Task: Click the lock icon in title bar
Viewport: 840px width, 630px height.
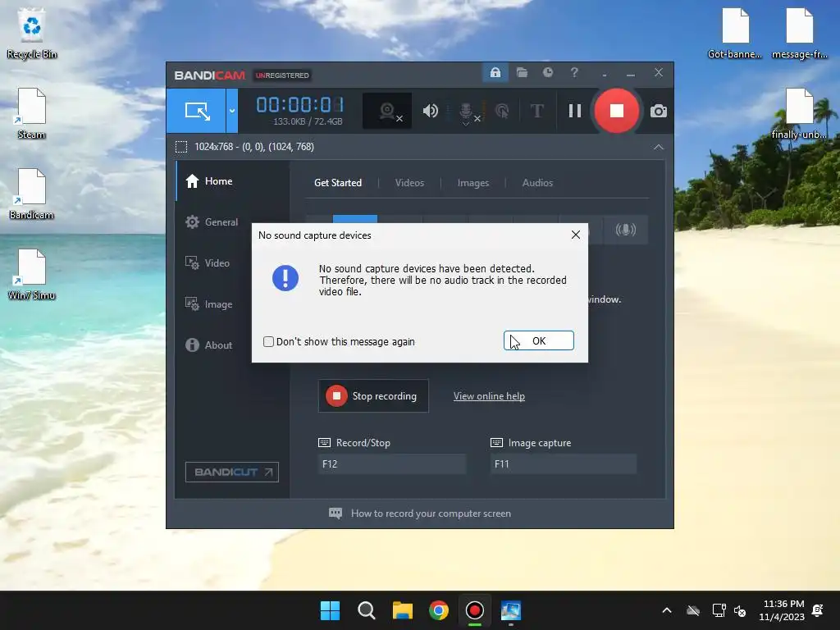Action: click(495, 72)
